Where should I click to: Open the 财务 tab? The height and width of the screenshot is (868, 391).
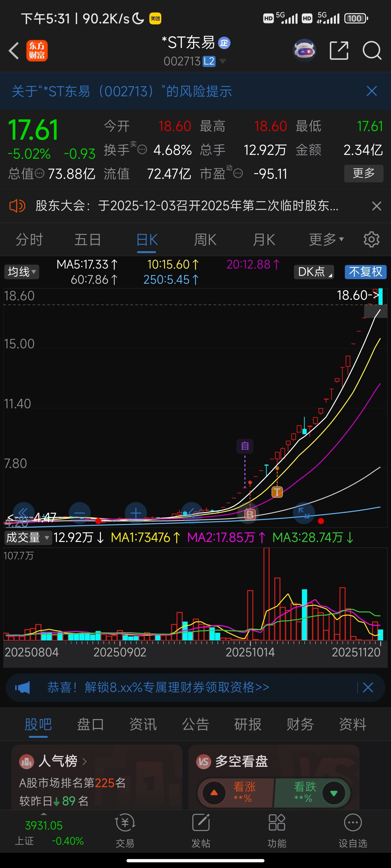(x=300, y=724)
